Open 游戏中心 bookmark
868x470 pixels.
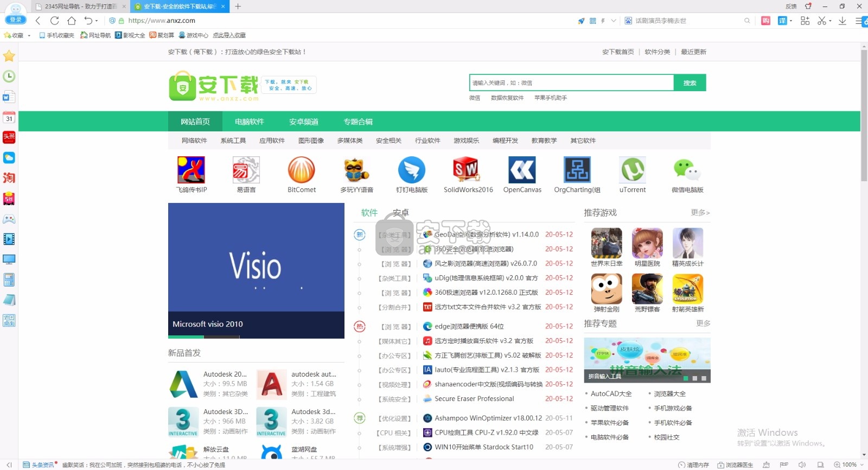[x=193, y=35]
